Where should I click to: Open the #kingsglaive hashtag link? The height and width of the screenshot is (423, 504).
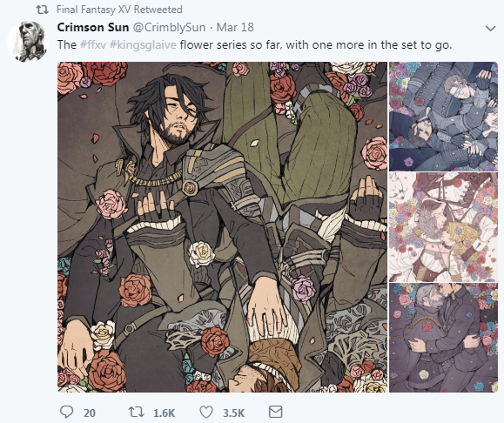tap(143, 44)
